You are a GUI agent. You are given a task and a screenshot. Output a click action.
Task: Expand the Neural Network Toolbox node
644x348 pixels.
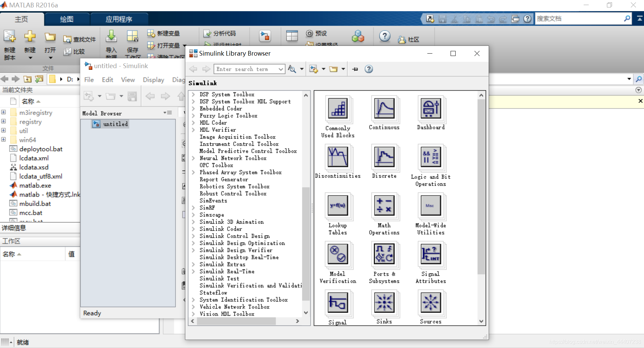coord(193,158)
